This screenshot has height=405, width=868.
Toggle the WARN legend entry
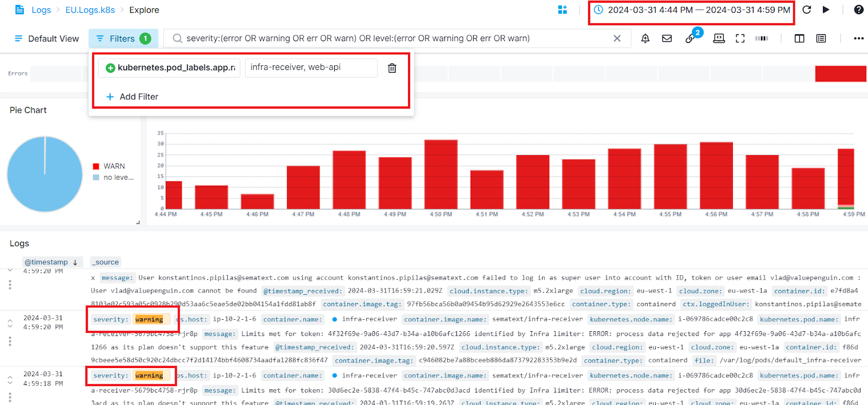[110, 166]
